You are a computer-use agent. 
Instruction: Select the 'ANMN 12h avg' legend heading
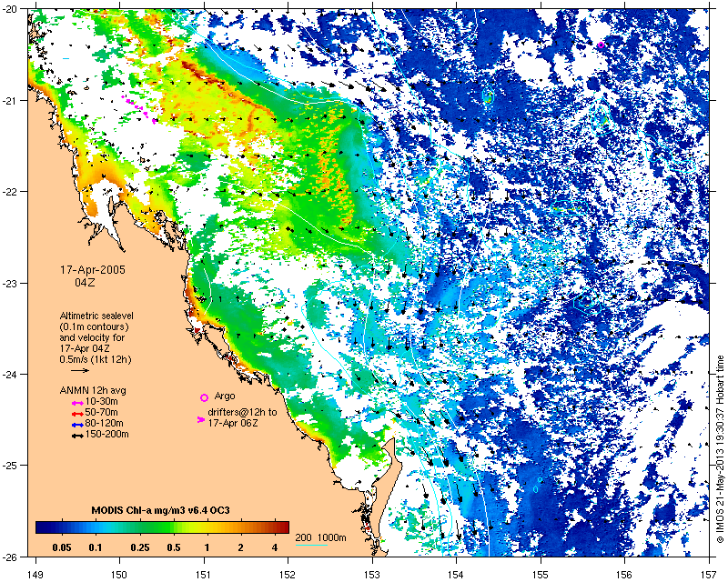click(x=93, y=390)
